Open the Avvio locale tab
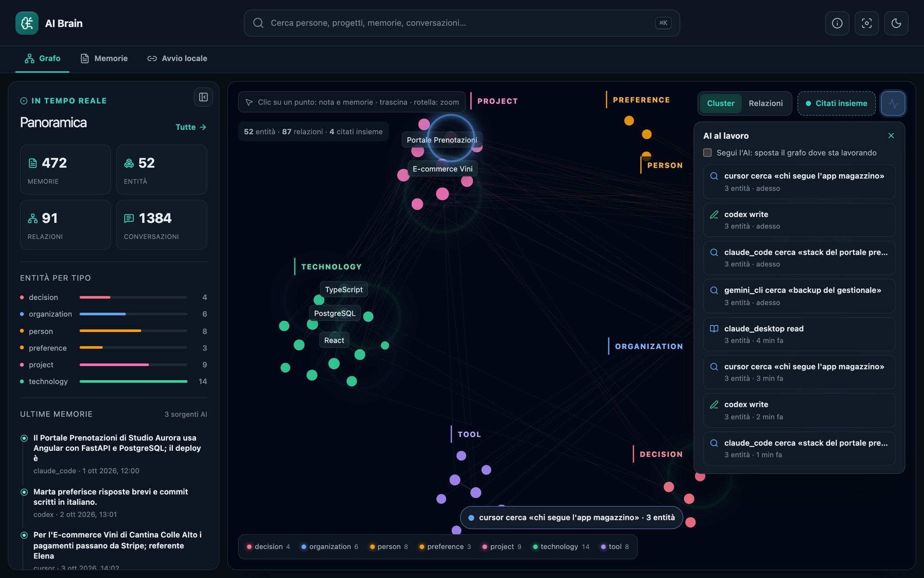 pos(177,59)
